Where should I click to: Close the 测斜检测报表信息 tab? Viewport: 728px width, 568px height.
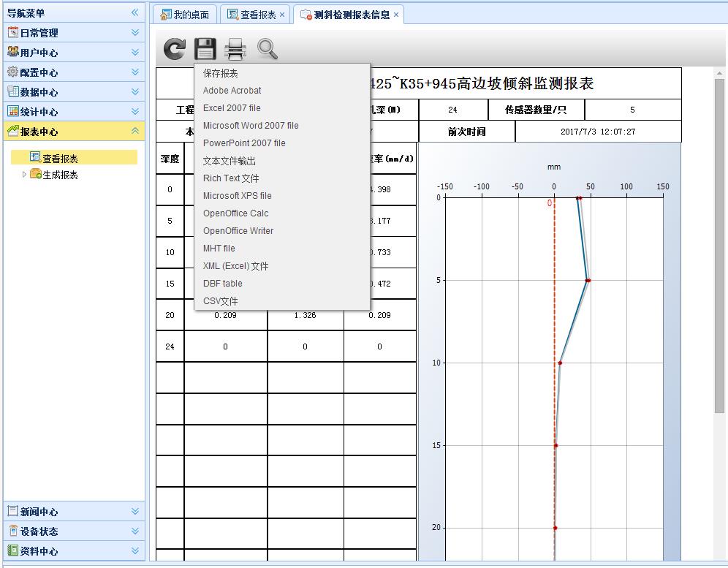pyautogui.click(x=396, y=15)
